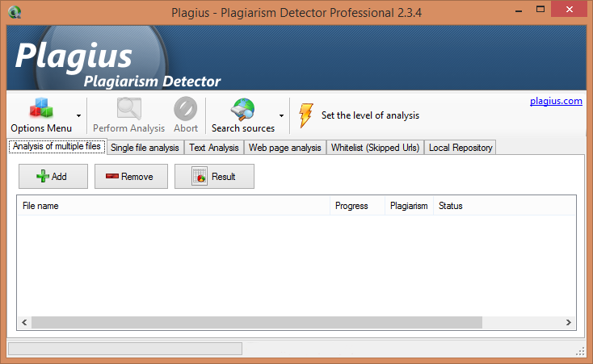Click the horizontal scrollbar thumb
The width and height of the screenshot is (593, 364).
point(257,322)
